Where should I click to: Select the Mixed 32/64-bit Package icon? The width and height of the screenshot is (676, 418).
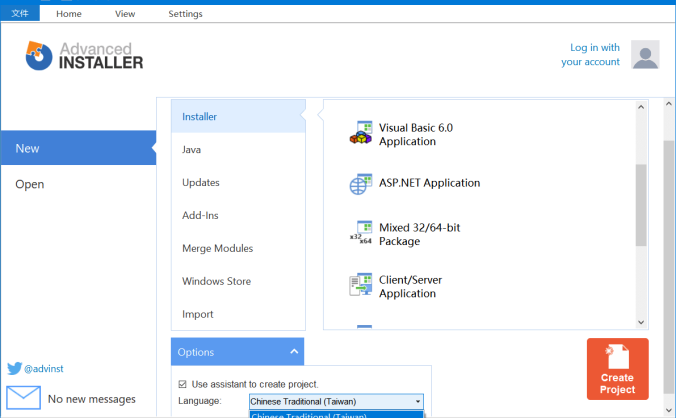[x=360, y=233]
